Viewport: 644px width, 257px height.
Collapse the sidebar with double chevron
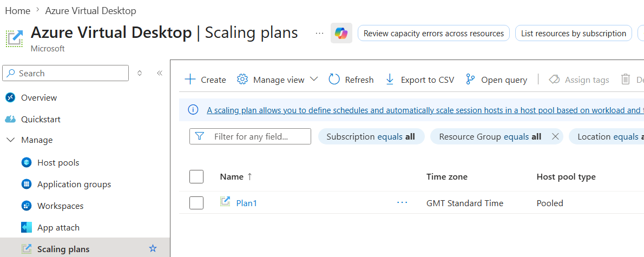point(160,73)
